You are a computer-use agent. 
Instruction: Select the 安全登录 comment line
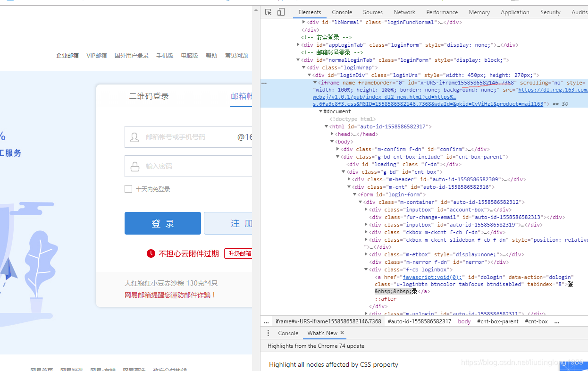327,37
